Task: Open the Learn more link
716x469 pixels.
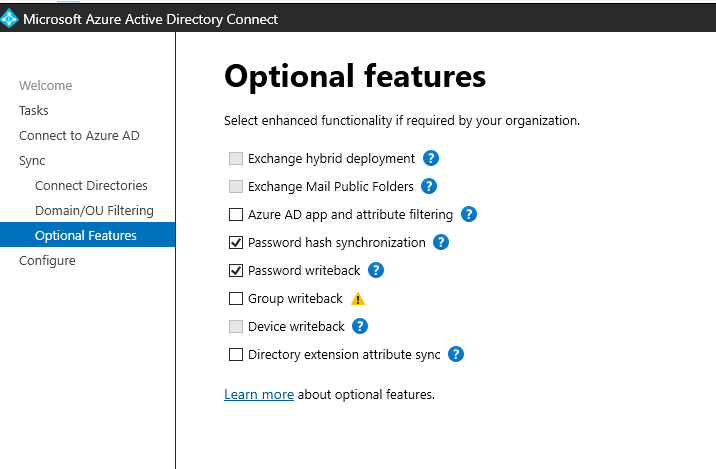Action: (x=259, y=395)
